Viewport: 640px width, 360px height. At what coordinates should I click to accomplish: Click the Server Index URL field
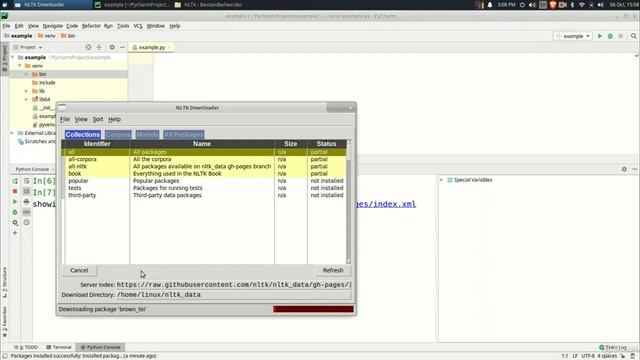point(233,284)
